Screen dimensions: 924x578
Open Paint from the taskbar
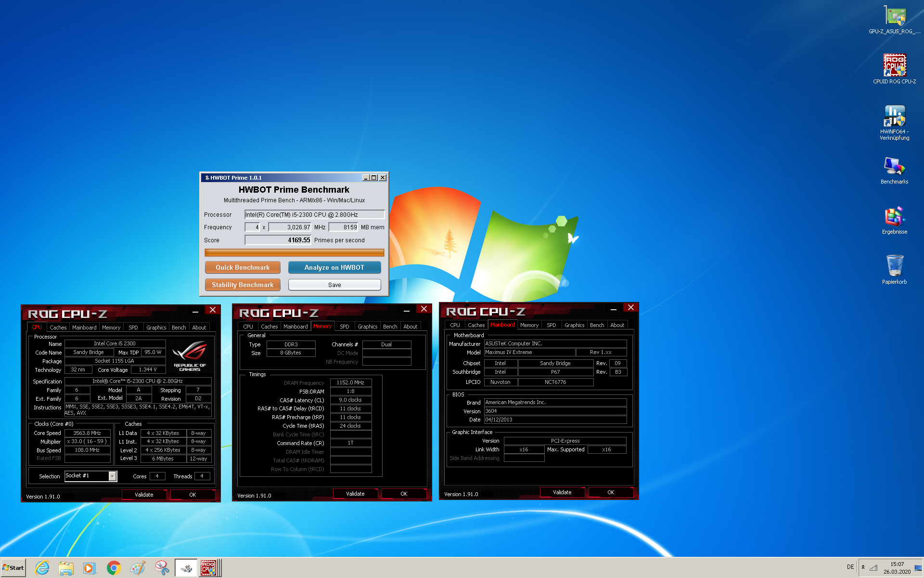[x=138, y=568]
